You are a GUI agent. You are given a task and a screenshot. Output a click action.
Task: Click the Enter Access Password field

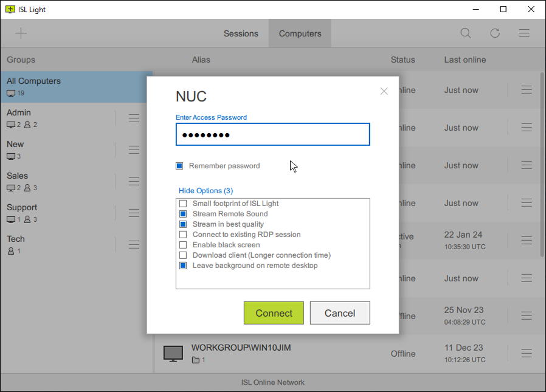point(272,135)
